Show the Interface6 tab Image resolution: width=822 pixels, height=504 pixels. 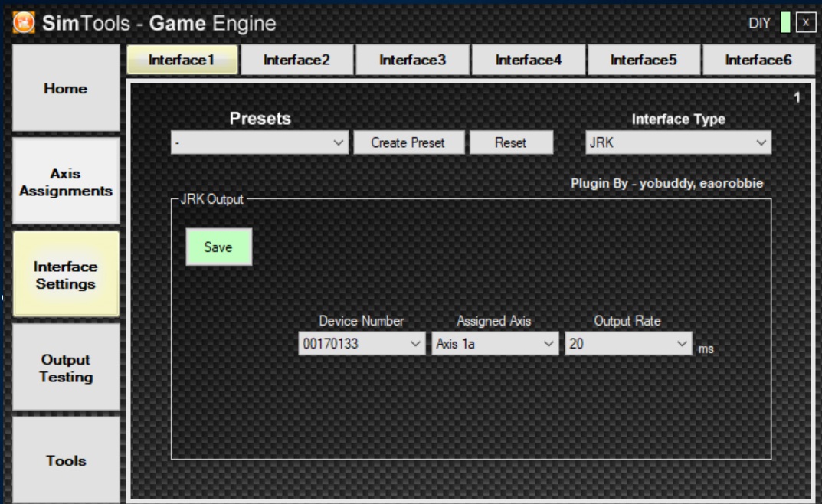758,60
